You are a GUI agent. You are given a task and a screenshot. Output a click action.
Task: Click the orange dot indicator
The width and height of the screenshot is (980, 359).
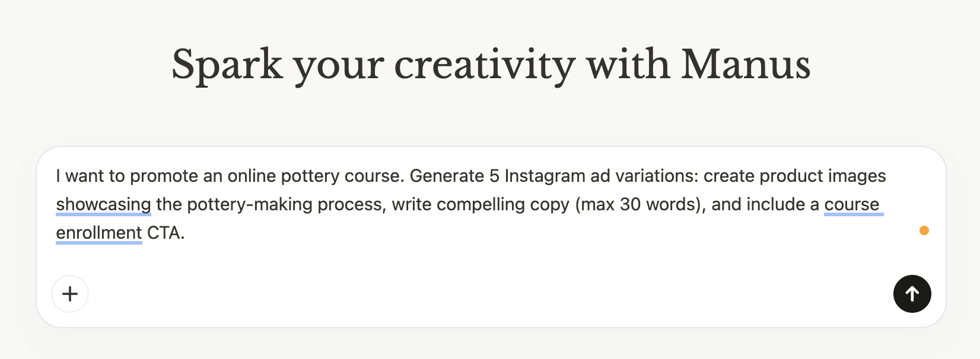[x=924, y=230]
